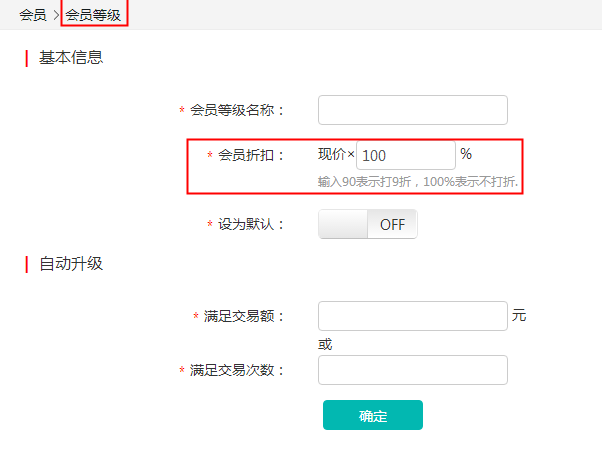Viewport: 602px width, 461px height.
Task: Click the 元 unit label beside amount field
Action: point(519,316)
